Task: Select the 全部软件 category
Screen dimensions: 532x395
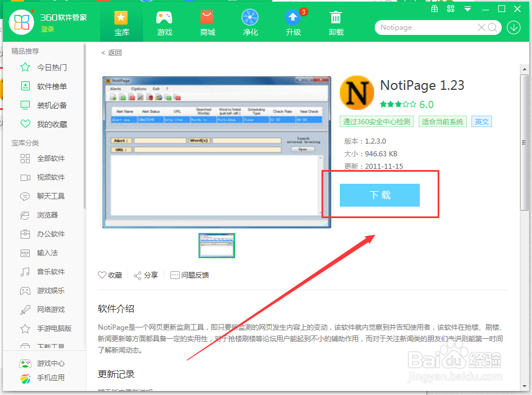Action: click(43, 158)
